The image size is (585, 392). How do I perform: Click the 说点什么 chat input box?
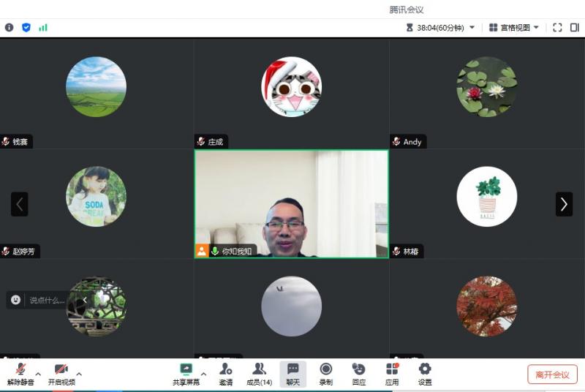[x=47, y=300]
